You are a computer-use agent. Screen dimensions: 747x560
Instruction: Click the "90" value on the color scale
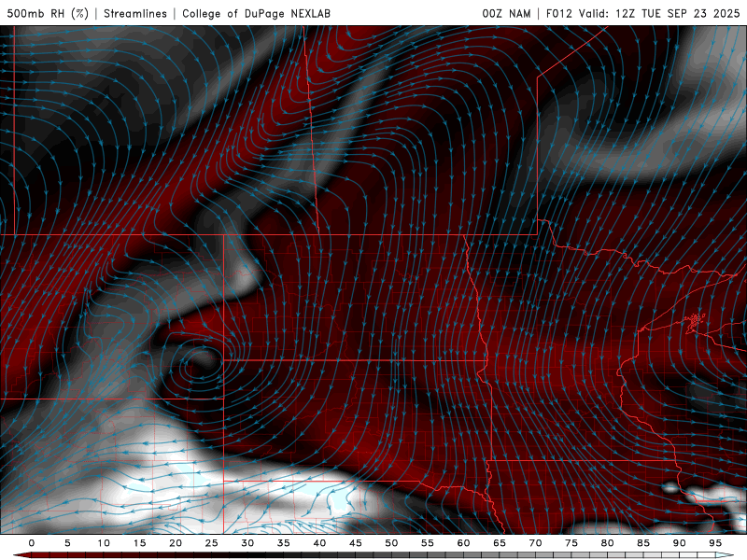click(x=680, y=543)
